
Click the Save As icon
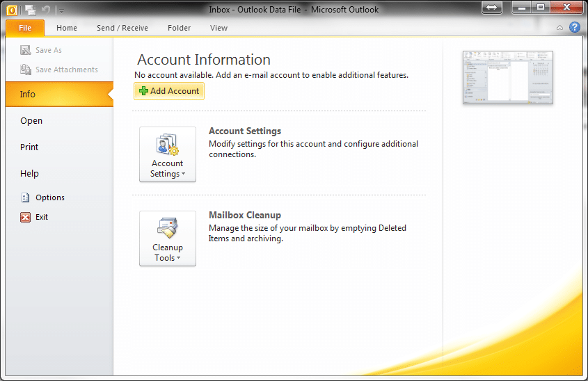(26, 50)
